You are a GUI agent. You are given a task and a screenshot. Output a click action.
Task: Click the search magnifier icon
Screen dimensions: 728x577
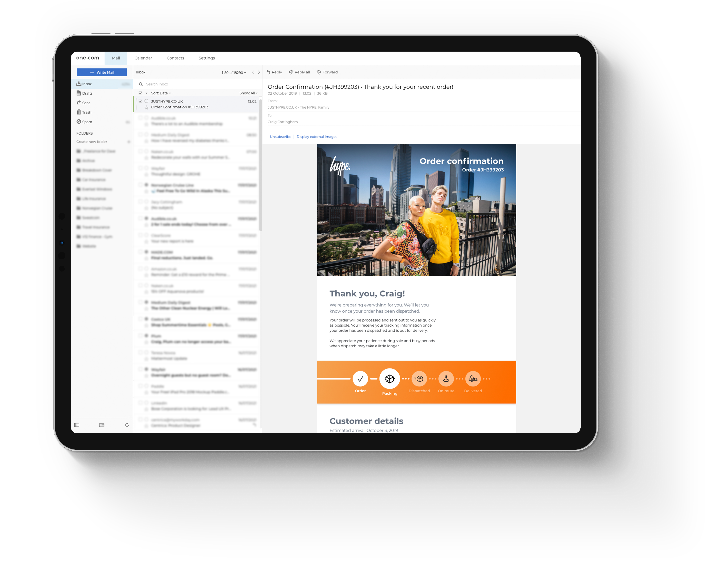coord(141,84)
